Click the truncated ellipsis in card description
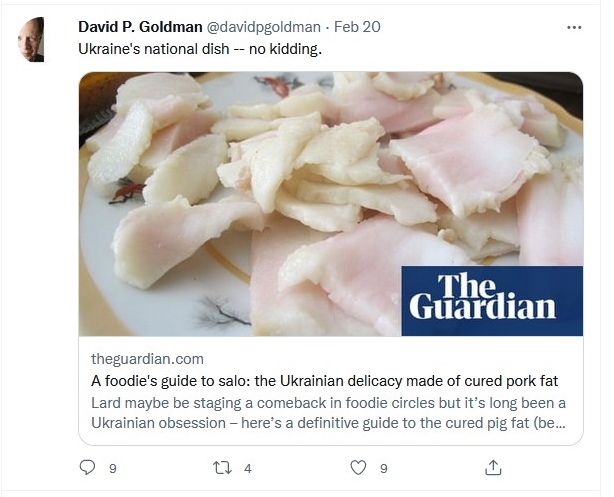Screen dimensions: 614x497 561,423
